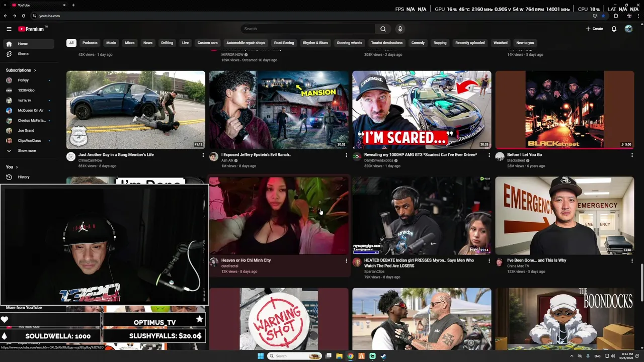The width and height of the screenshot is (644, 362).
Task: Select the Podcasts filter chip
Action: tap(90, 43)
